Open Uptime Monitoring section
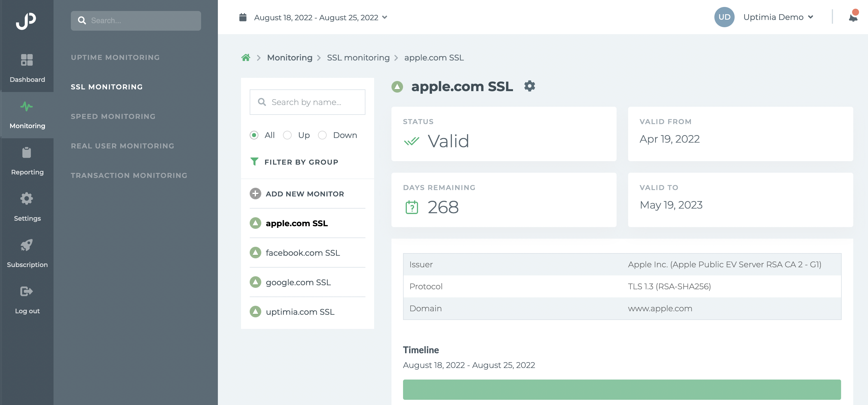This screenshot has width=868, height=405. 115,57
